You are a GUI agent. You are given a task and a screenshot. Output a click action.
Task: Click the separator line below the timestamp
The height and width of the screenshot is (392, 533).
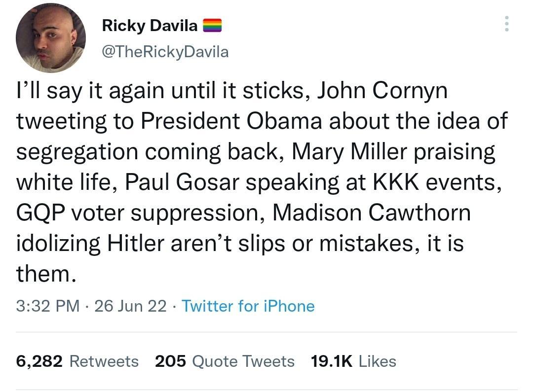coord(266,330)
